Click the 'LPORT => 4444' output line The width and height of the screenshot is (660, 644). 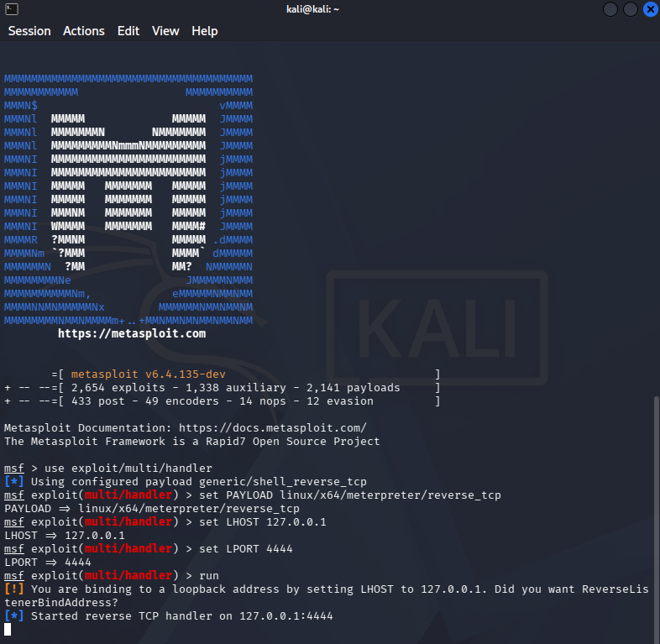pyautogui.click(x=48, y=563)
